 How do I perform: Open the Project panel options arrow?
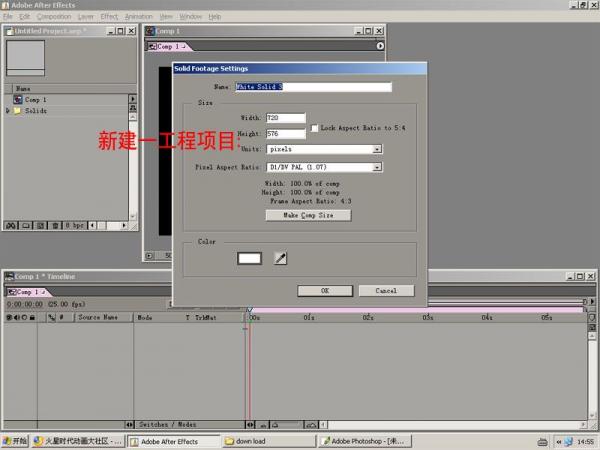(x=133, y=99)
